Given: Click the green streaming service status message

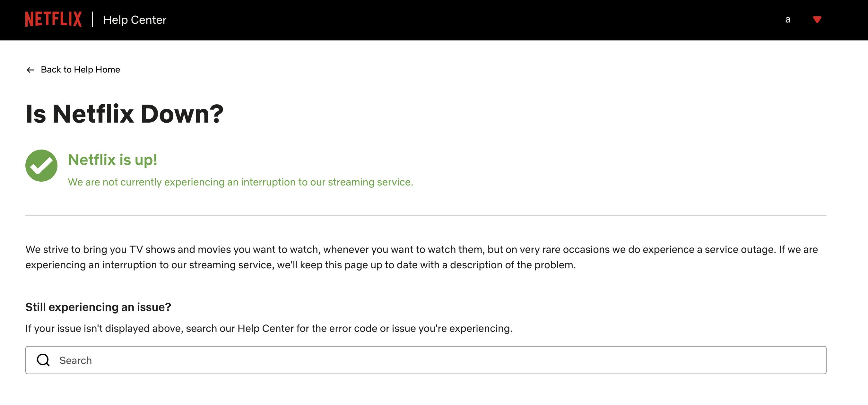Looking at the screenshot, I should tap(240, 182).
